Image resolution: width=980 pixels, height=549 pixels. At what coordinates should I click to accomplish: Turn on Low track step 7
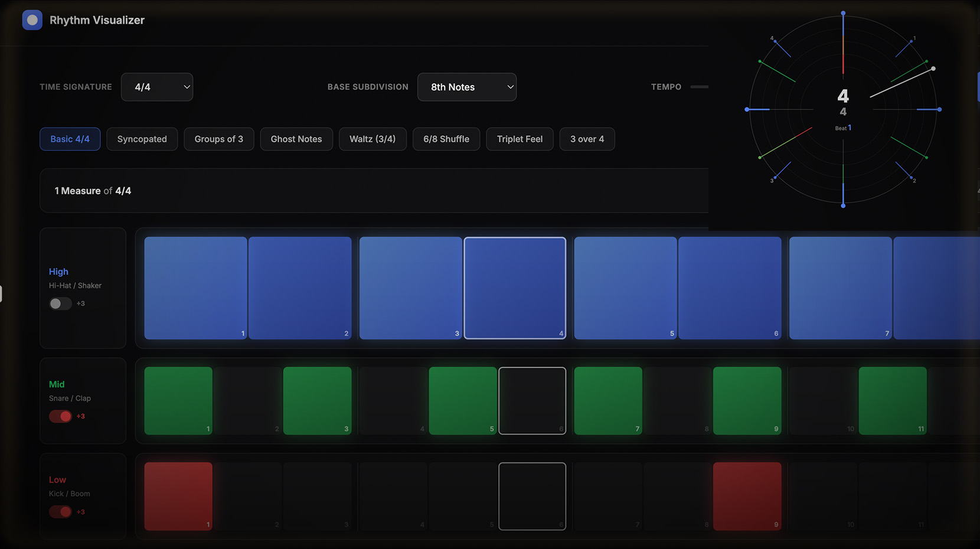[608, 496]
